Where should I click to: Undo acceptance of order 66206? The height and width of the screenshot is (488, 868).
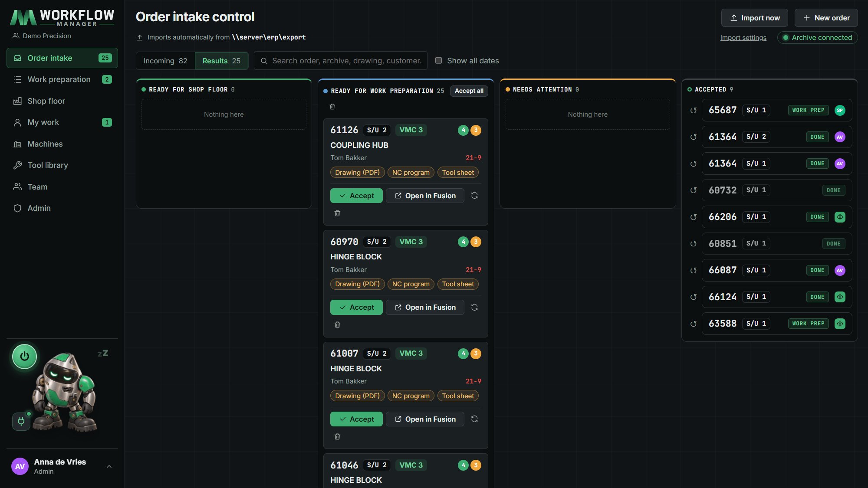694,217
